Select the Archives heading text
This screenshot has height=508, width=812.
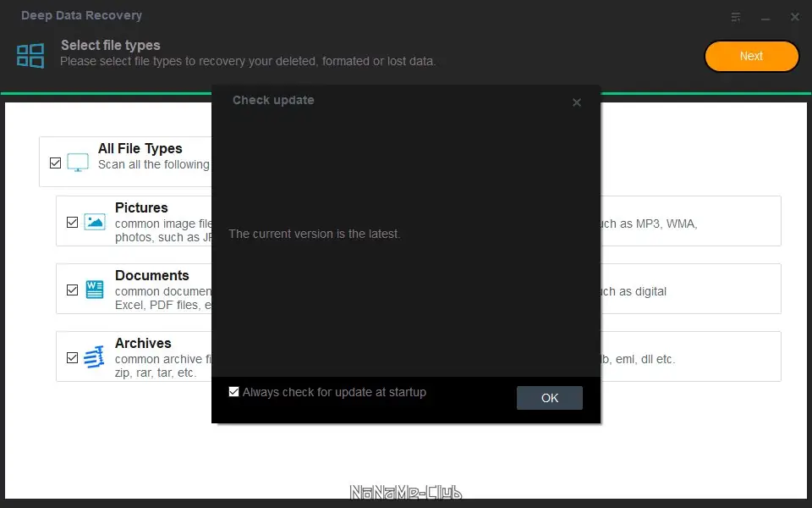pos(143,343)
